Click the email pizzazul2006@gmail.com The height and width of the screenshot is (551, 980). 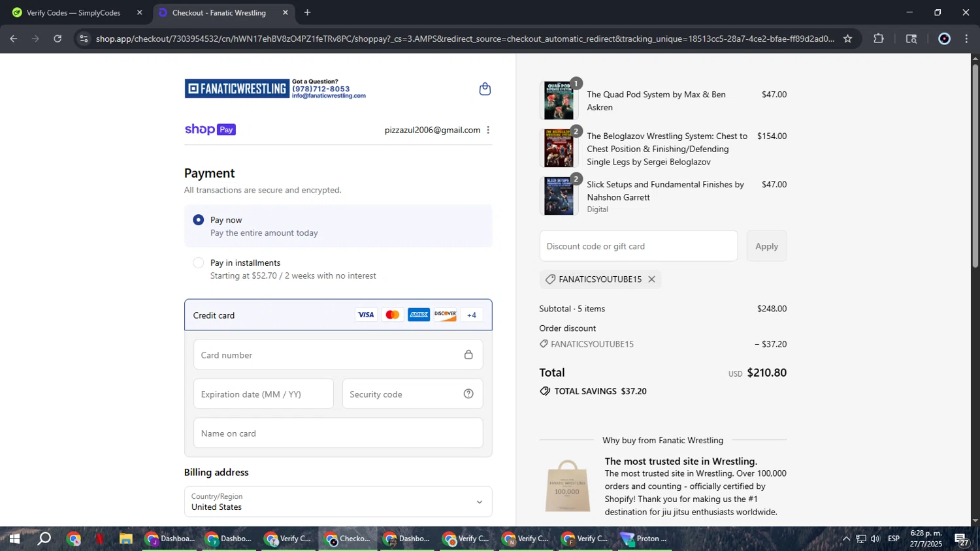[432, 130]
